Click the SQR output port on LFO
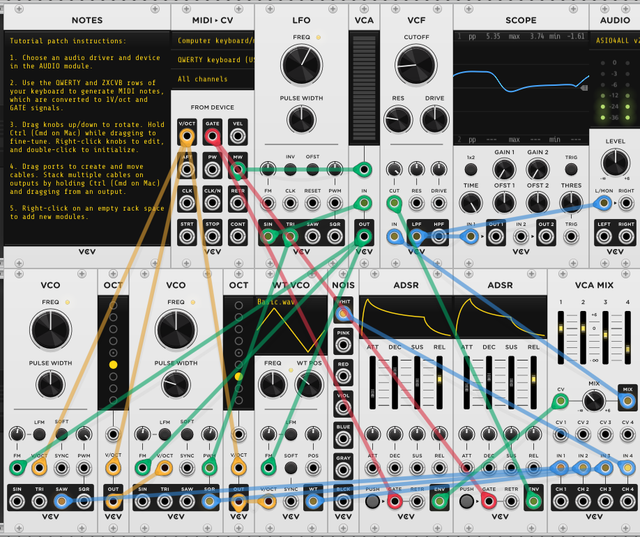This screenshot has width=640, height=537. coord(335,236)
